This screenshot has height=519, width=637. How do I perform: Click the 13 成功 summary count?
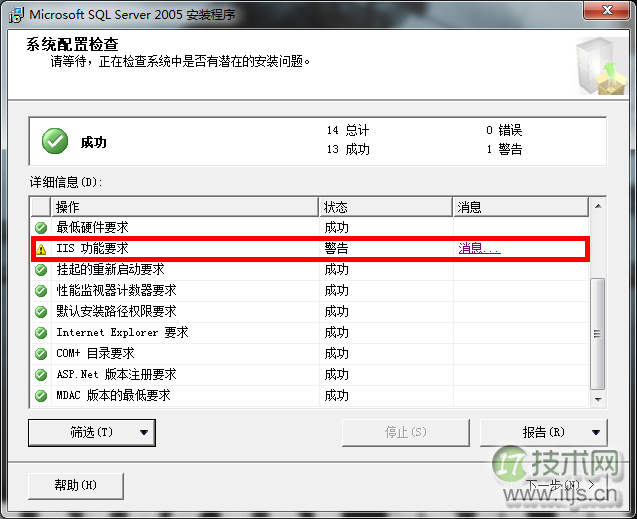[348, 149]
